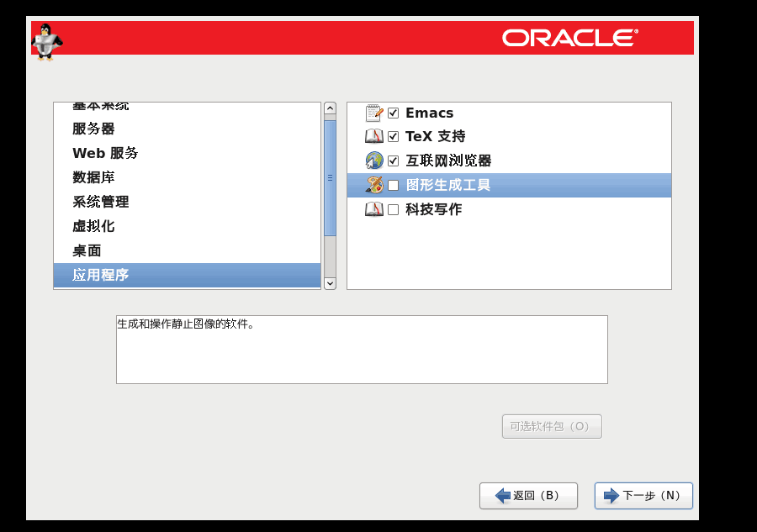Click the 图形生成工具 paint icon
This screenshot has height=532, width=757.
(x=374, y=185)
